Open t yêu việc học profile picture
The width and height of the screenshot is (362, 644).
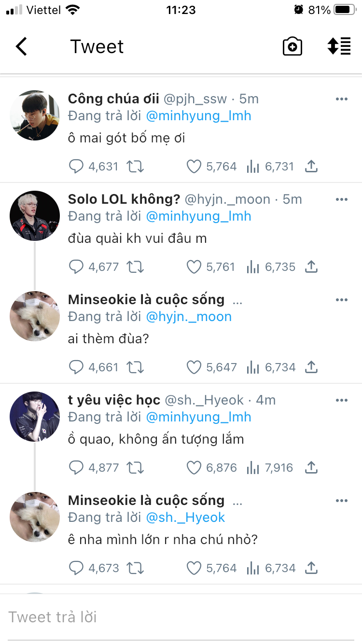pos(35,417)
